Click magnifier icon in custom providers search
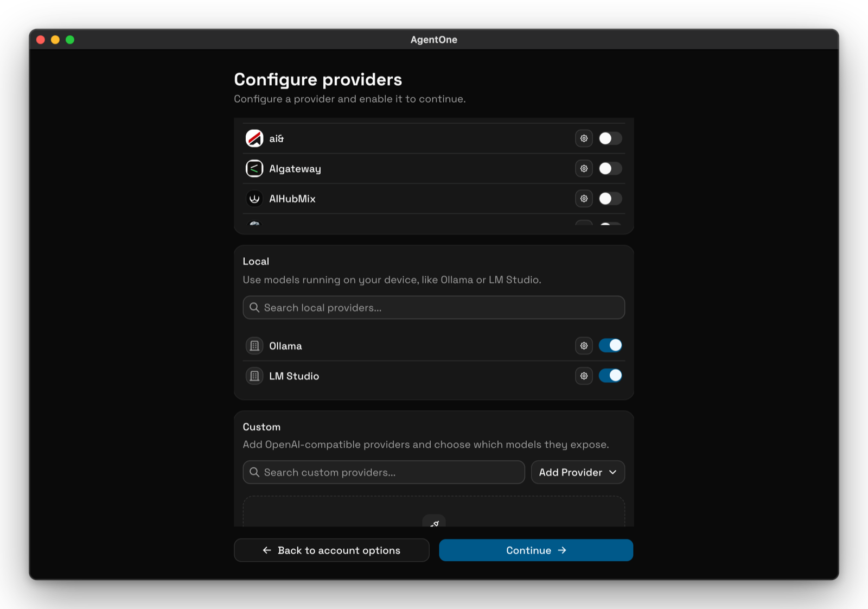Screen dimensions: 868x609 [254, 472]
